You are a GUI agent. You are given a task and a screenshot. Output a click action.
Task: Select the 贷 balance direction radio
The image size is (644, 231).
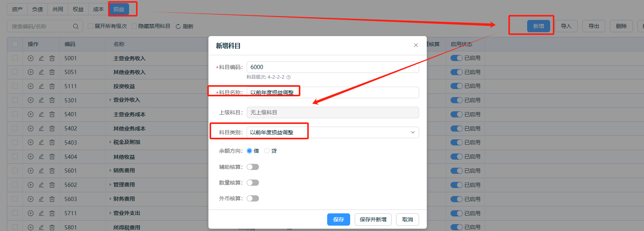pos(267,151)
